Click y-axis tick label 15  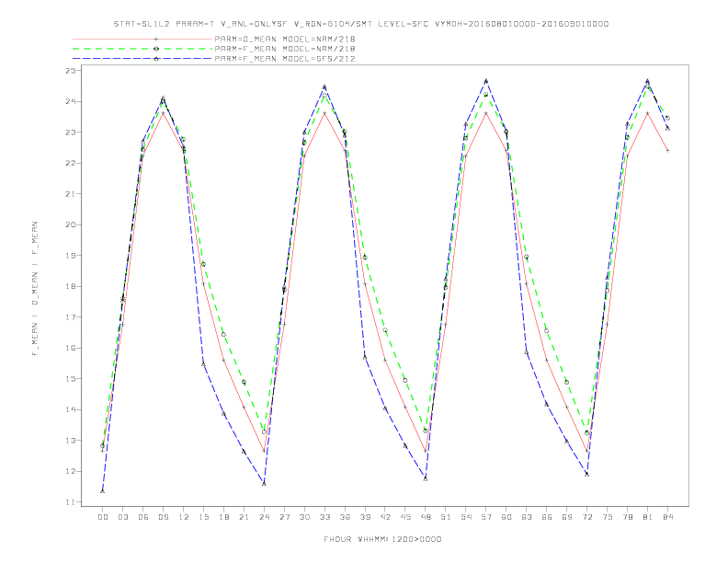tap(71, 379)
